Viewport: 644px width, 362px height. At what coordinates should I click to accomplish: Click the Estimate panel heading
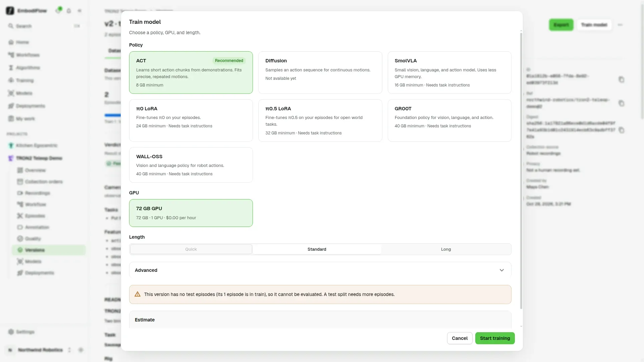[145, 320]
